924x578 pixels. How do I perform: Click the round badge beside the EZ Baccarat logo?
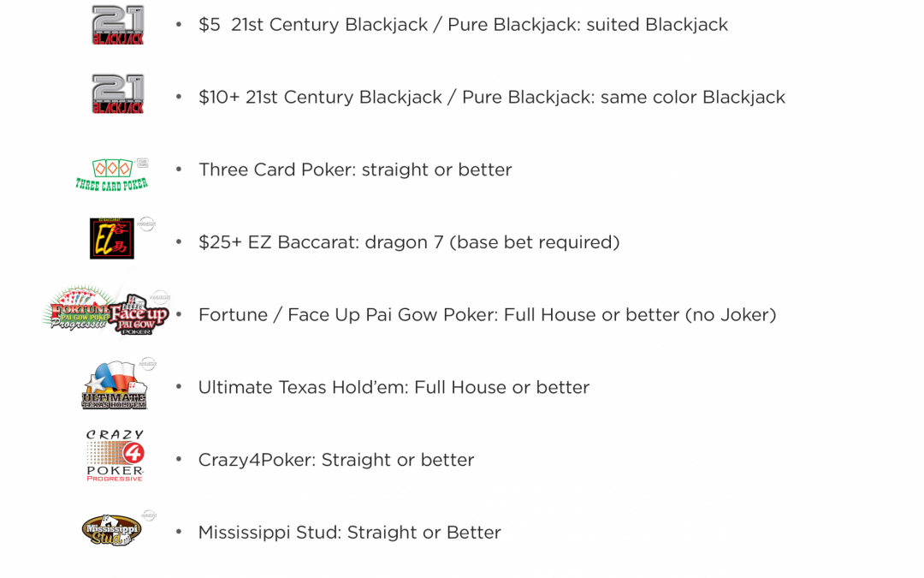click(147, 223)
